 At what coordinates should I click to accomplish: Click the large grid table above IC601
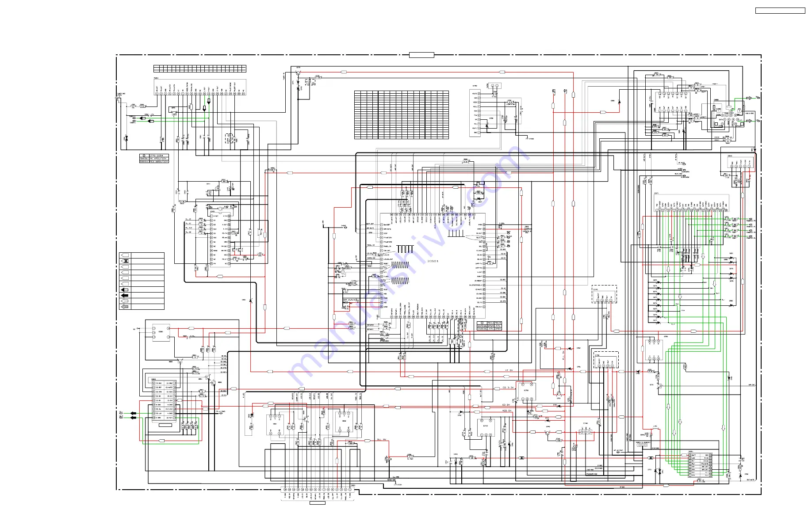402,115
